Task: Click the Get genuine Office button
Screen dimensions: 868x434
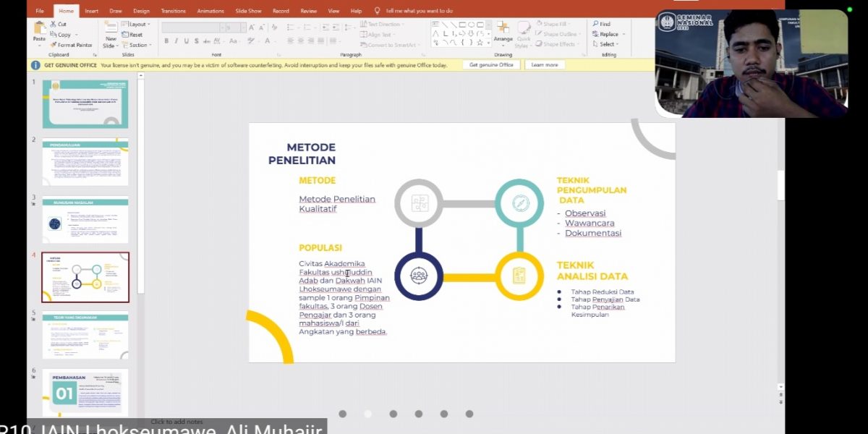Action: click(491, 65)
